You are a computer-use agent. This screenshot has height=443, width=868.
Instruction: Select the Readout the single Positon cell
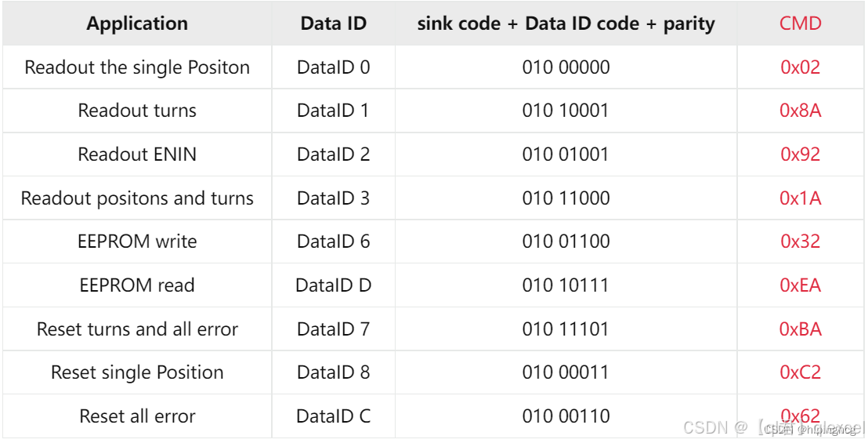pyautogui.click(x=137, y=67)
